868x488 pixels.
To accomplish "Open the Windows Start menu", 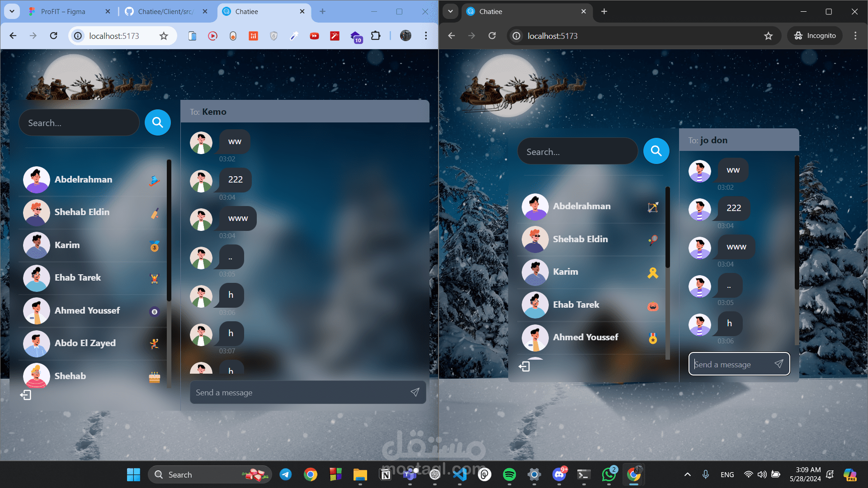I will (133, 474).
